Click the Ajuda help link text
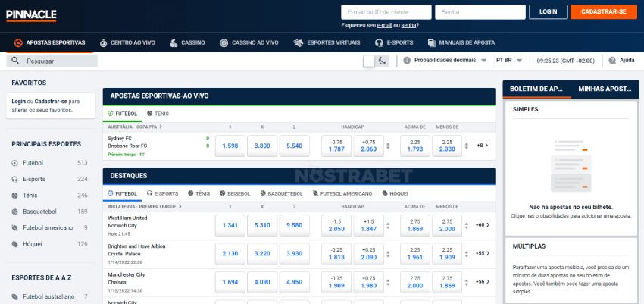This screenshot has height=304, width=644. tap(627, 61)
